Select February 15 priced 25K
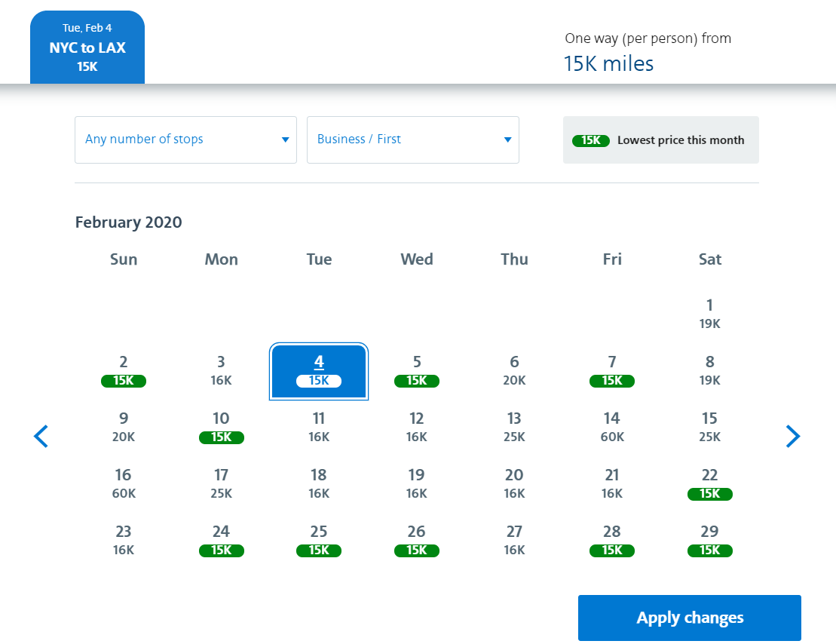Image resolution: width=836 pixels, height=644 pixels. (x=709, y=428)
